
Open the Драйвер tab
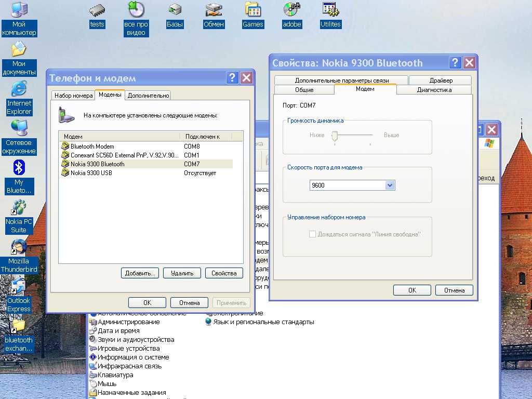pyautogui.click(x=441, y=81)
